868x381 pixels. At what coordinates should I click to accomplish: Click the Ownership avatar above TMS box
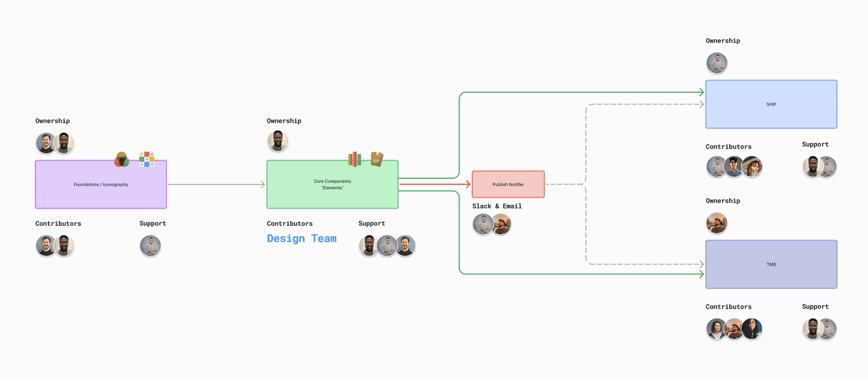(x=717, y=223)
